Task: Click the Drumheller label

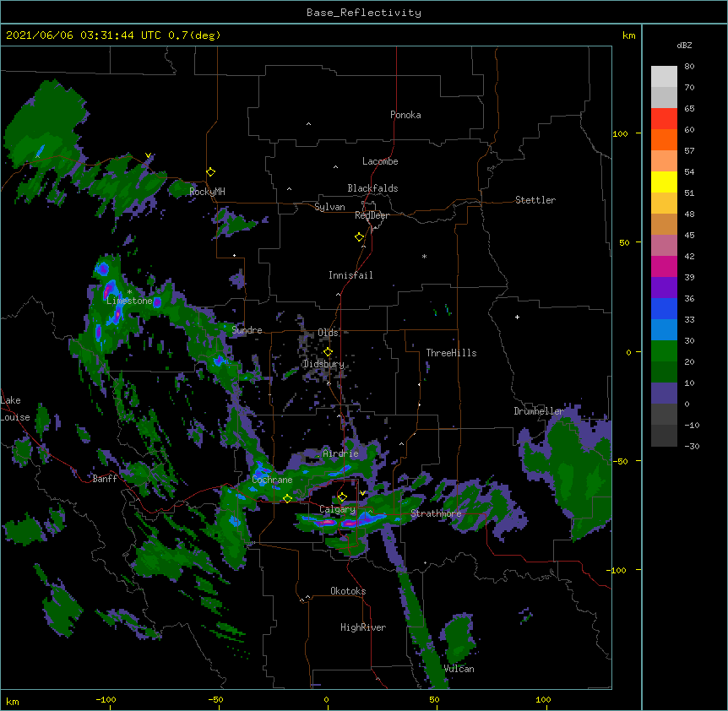Action: click(539, 411)
